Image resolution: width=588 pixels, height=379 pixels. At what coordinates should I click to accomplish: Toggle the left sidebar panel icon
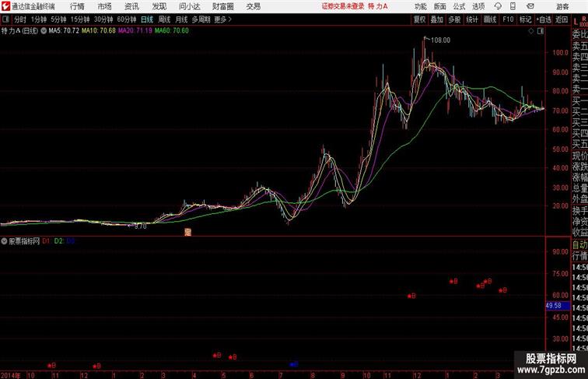tap(5, 19)
